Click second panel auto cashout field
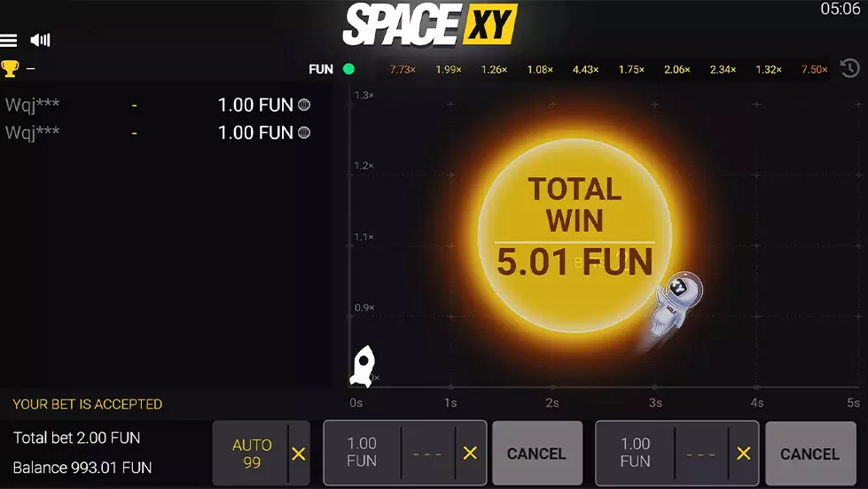 [x=700, y=453]
